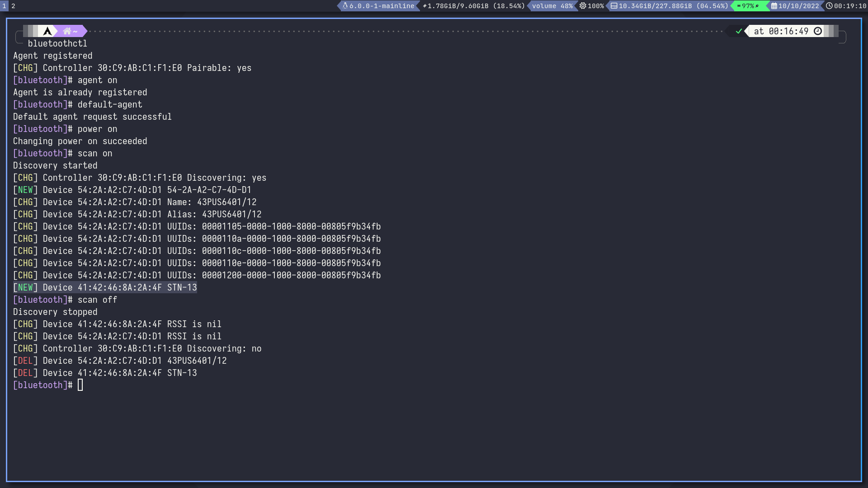Click the green checkmark status icon
868x488 pixels.
click(x=739, y=31)
